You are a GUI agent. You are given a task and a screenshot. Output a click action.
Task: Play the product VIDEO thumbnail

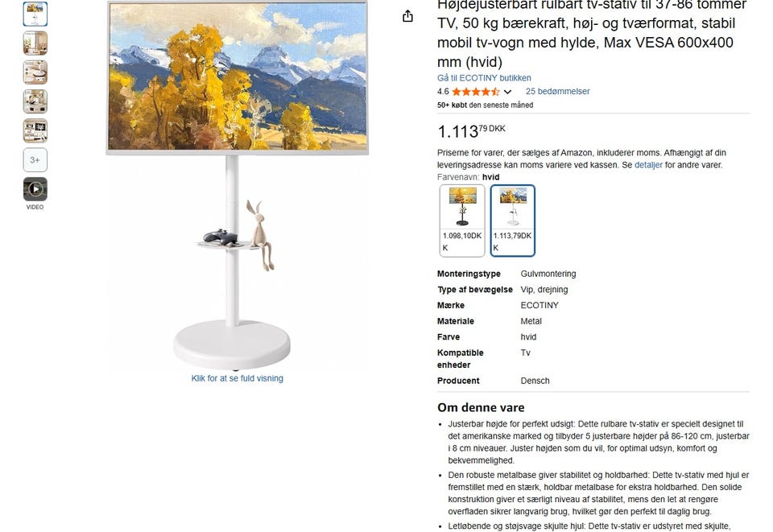(35, 189)
